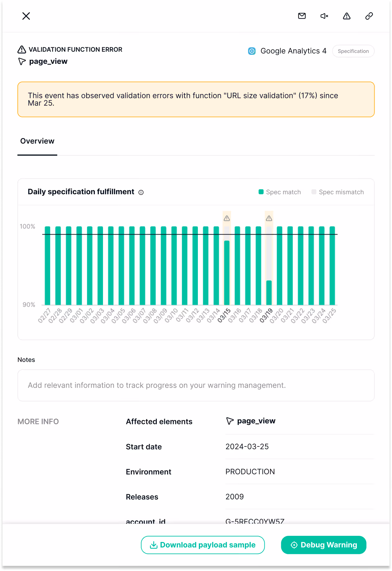Image resolution: width=392 pixels, height=571 pixels.
Task: Click the Notes input field
Action: (196, 385)
